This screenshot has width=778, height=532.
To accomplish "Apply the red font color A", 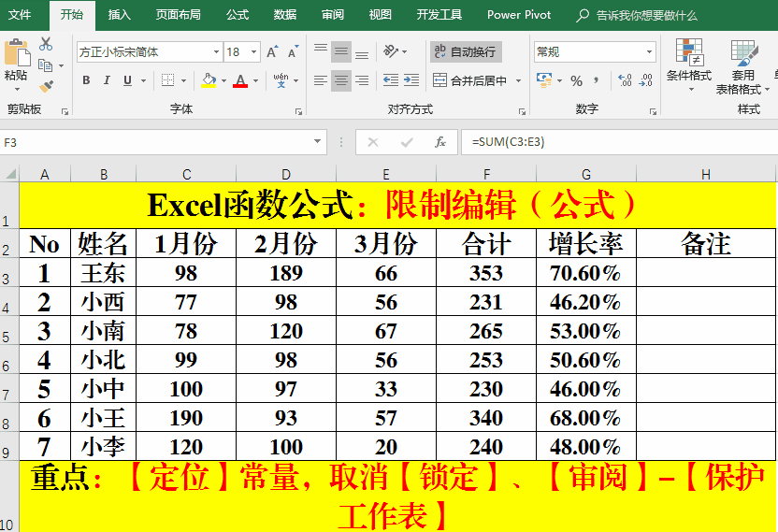I will point(240,80).
